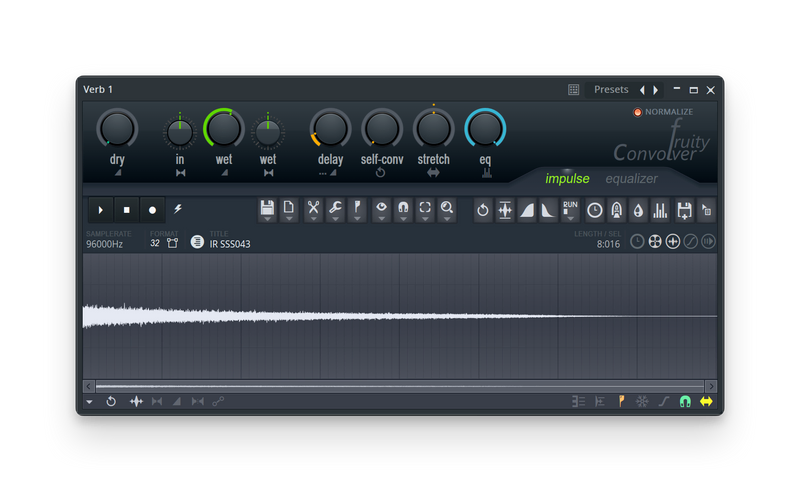Screen dimensions: 800x491
Task: Open the Presets list
Action: (611, 90)
